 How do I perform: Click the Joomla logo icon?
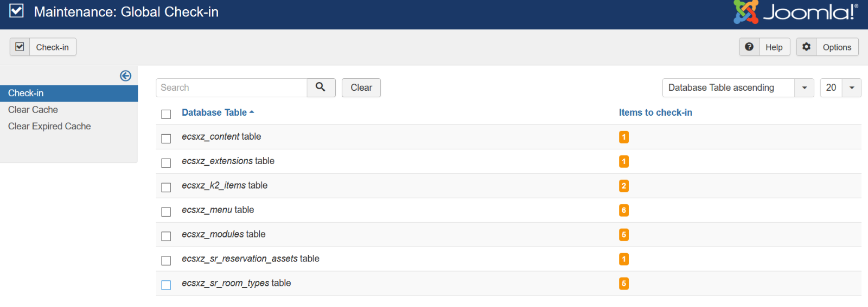[x=745, y=11]
